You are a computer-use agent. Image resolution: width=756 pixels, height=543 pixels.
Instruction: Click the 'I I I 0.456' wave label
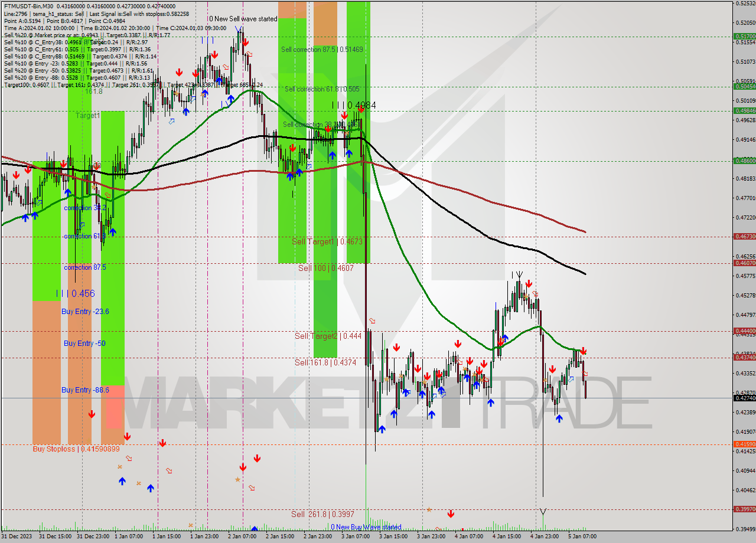point(75,293)
